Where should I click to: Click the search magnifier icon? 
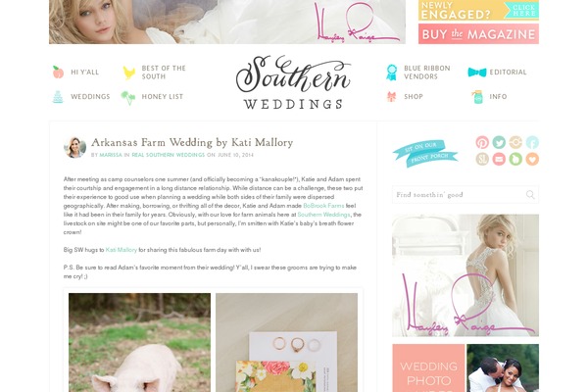530,194
